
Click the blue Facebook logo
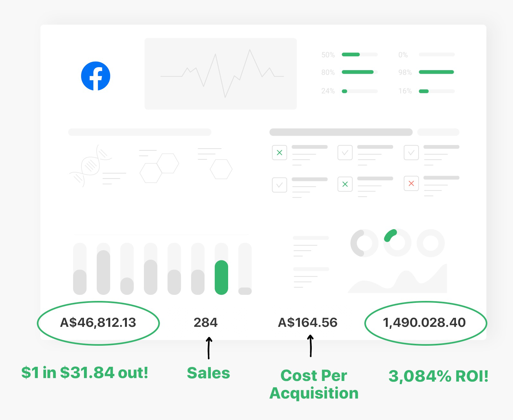point(95,76)
